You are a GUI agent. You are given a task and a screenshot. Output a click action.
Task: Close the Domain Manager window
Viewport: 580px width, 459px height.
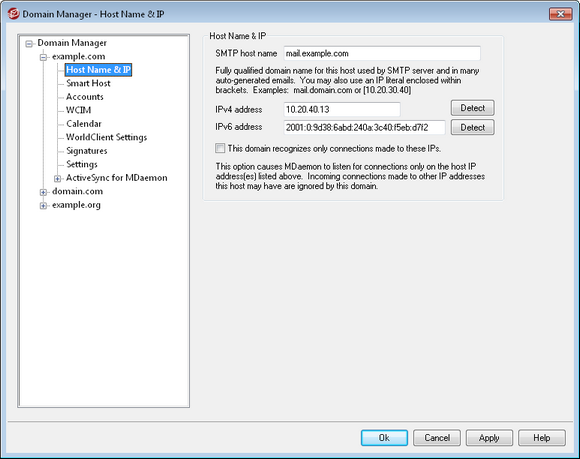[560, 14]
